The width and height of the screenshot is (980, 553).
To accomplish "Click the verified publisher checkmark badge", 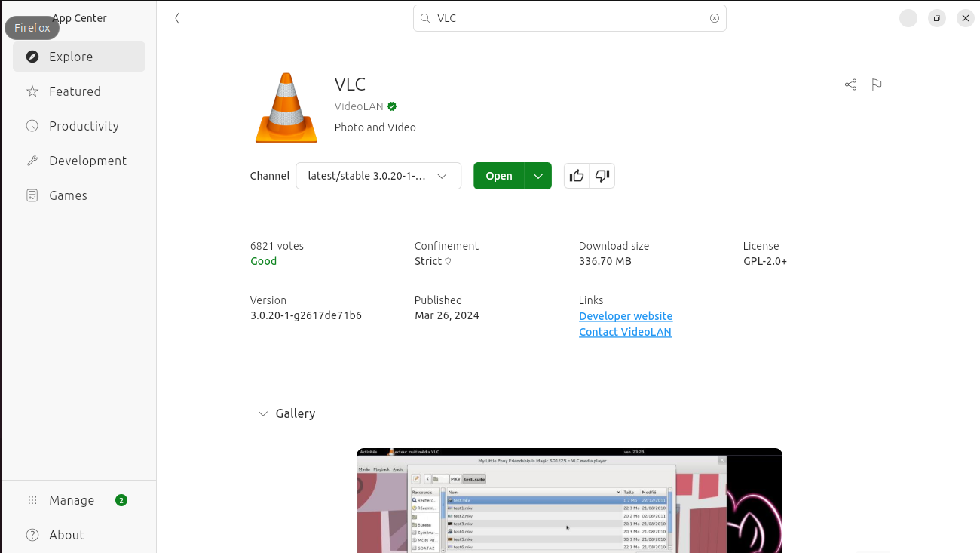I will [x=392, y=106].
